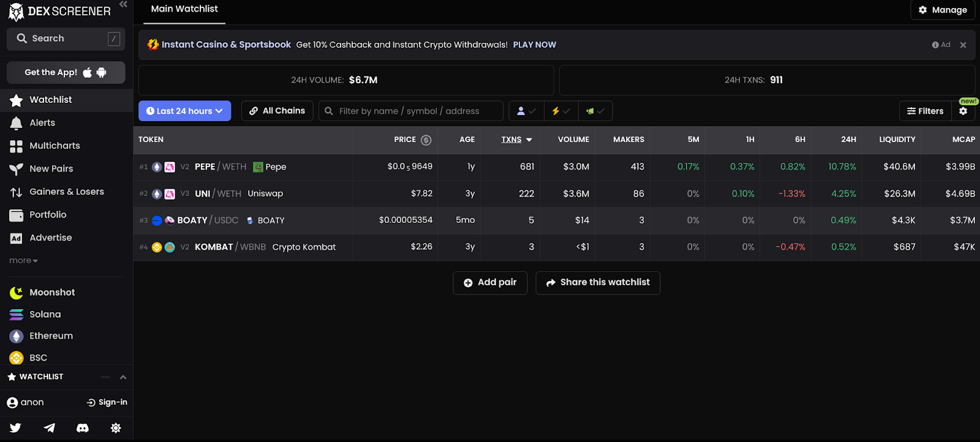
Task: Open the Discord icon link
Action: tap(83, 428)
